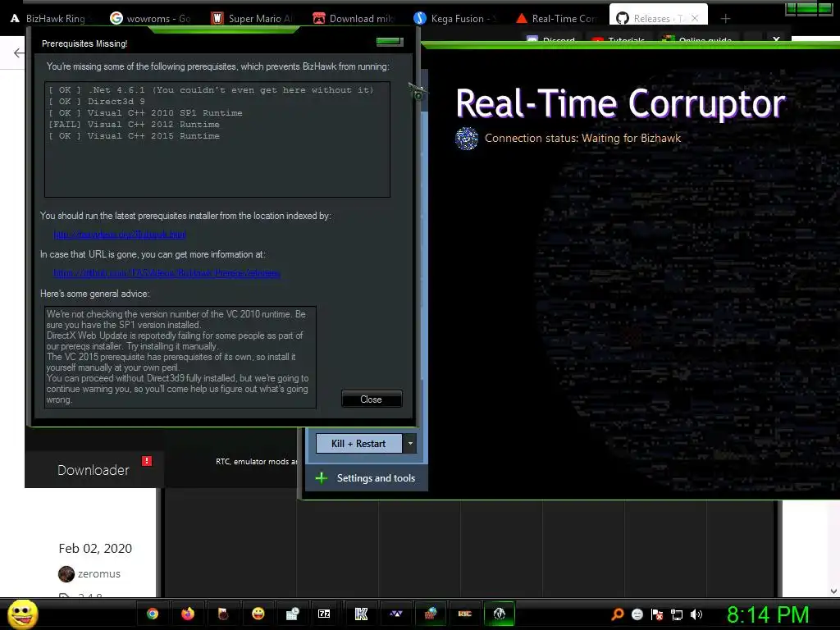The height and width of the screenshot is (630, 840).
Task: Click the volume speaker tray icon
Action: 696,614
